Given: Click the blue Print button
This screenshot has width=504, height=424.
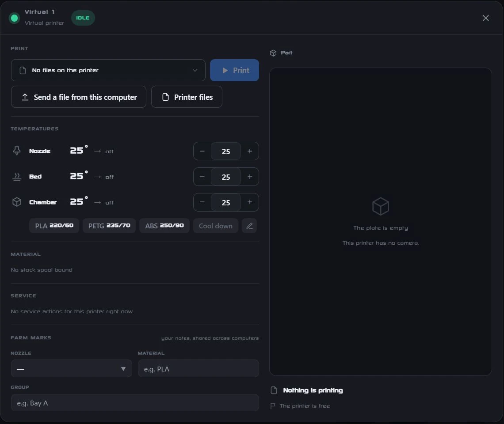Looking at the screenshot, I should (234, 70).
